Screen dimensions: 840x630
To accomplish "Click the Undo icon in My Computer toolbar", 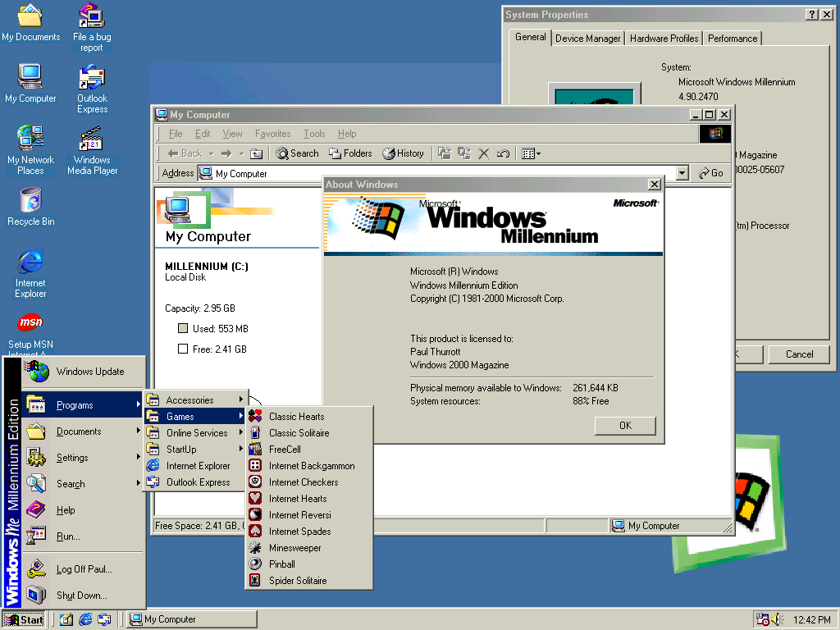I will click(504, 153).
